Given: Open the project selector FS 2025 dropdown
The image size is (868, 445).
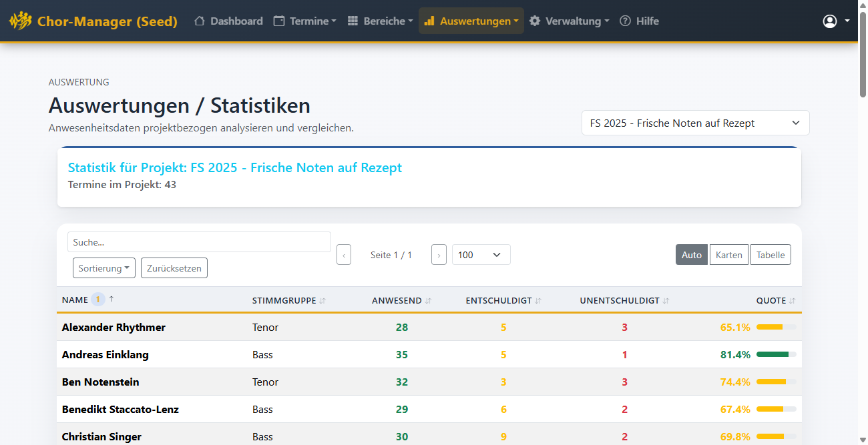Looking at the screenshot, I should (696, 123).
